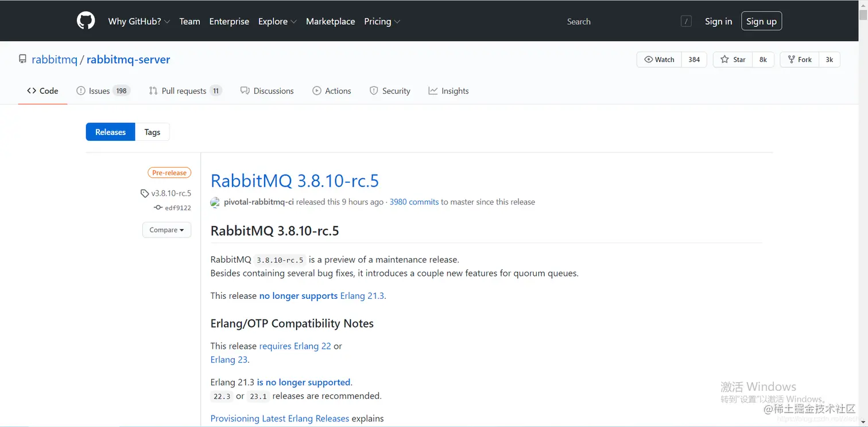Expand the Explore dropdown menu

click(277, 21)
